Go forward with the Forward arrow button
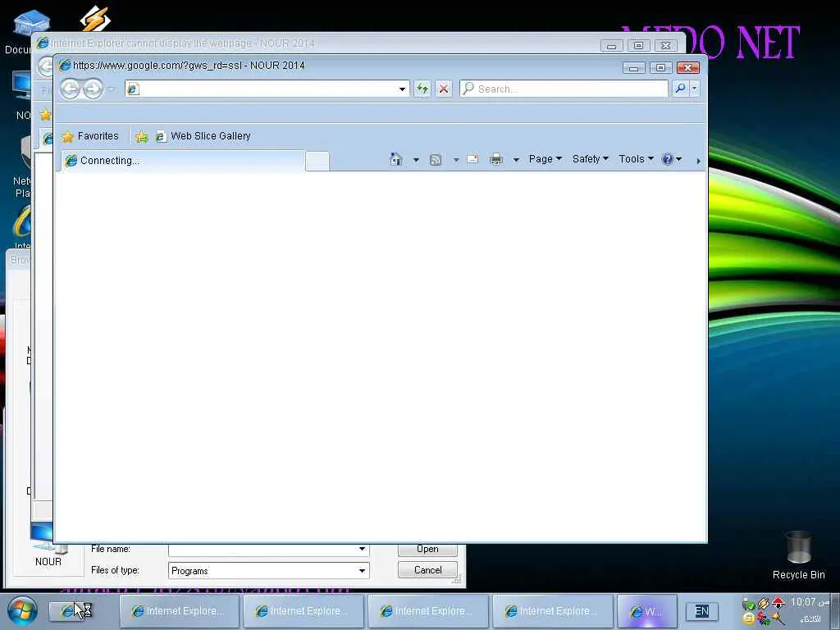Viewport: 840px width, 630px height. 93,89
